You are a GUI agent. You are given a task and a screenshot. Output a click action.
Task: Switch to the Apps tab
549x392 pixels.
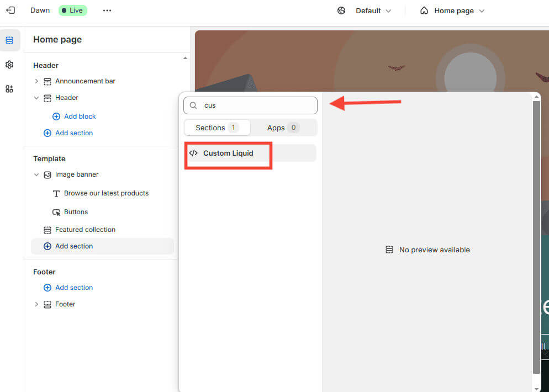click(283, 128)
